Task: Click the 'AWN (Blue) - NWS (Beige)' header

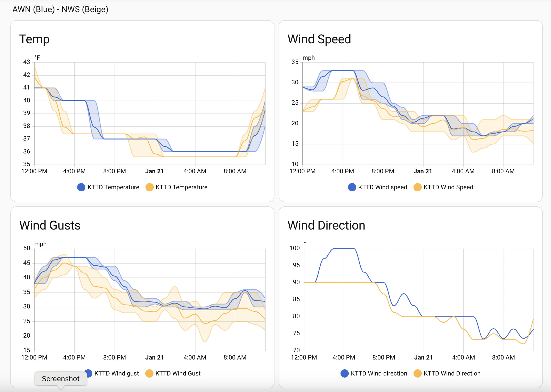Action: [x=60, y=9]
